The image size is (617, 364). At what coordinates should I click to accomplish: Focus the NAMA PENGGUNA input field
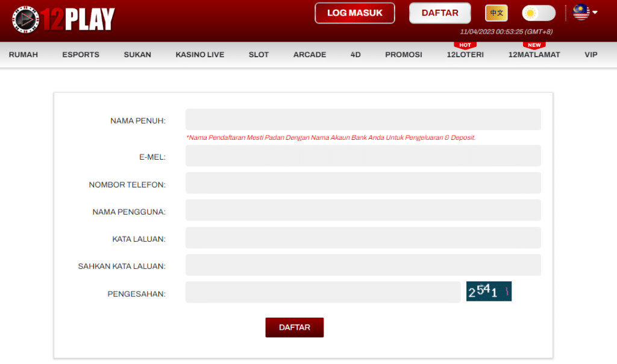click(363, 210)
